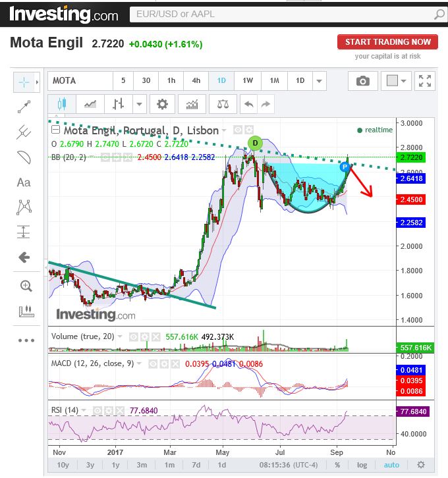Screen dimensions: 448x478
Task: Select the 1W interval
Action: click(248, 81)
